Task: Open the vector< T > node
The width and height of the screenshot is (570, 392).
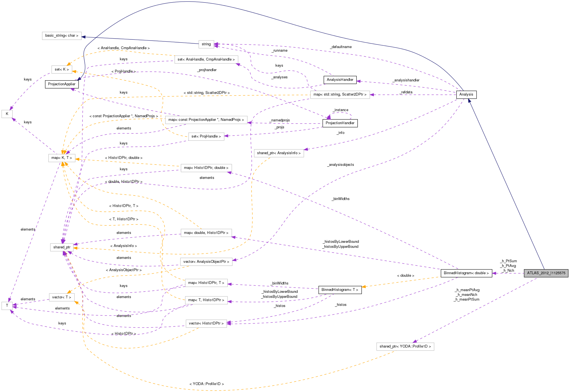Action: tap(62, 297)
